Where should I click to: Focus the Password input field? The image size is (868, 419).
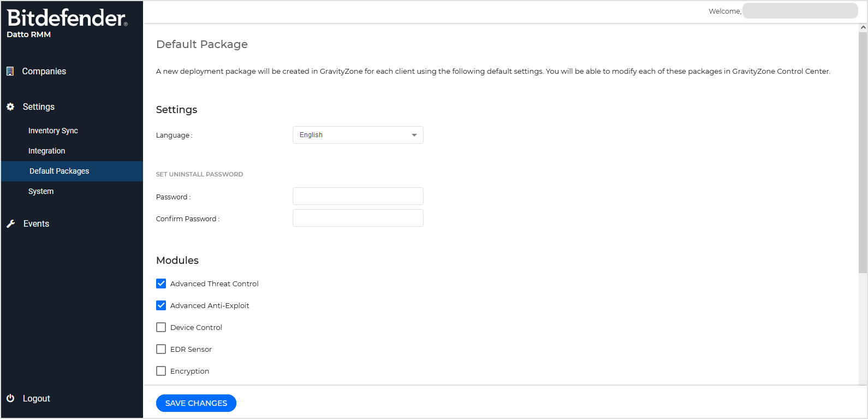(358, 196)
